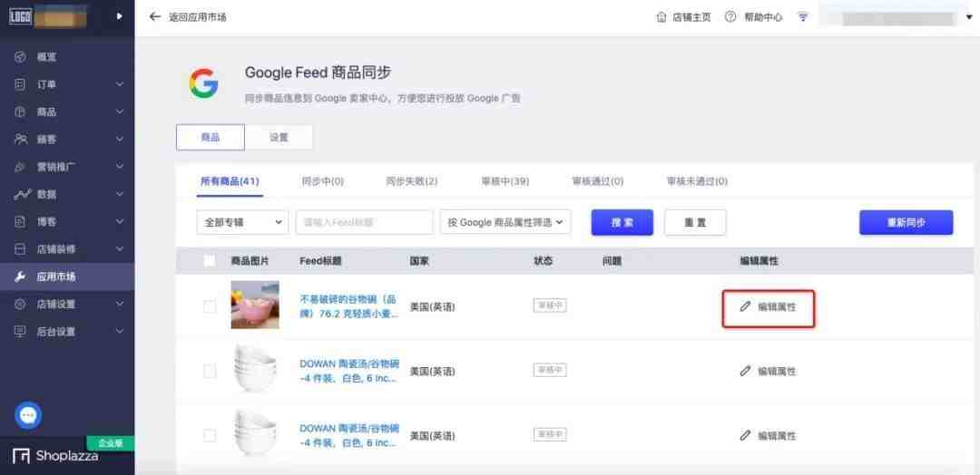The image size is (980, 475).
Task: Click the 状态 column header
Action: tap(544, 261)
